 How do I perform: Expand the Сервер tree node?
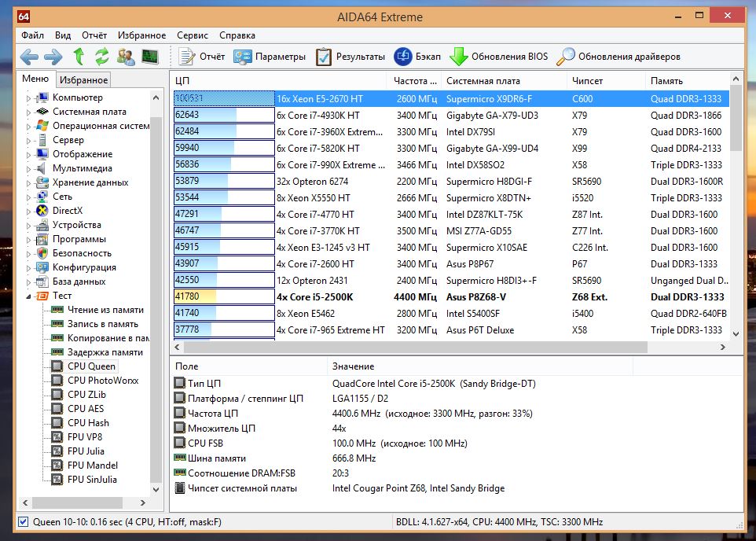pyautogui.click(x=28, y=141)
